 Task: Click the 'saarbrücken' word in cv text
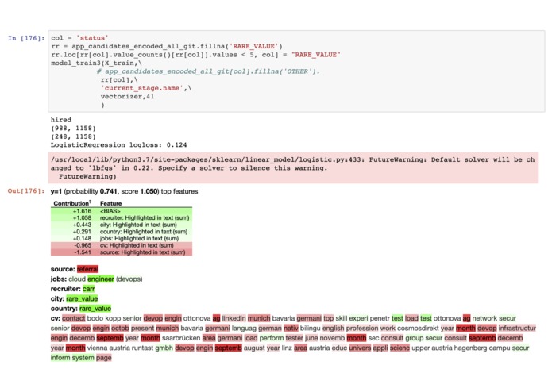click(x=181, y=338)
